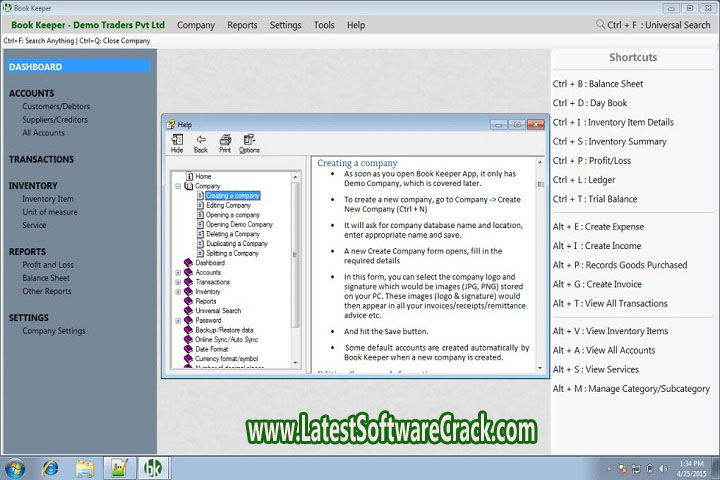The height and width of the screenshot is (480, 720).
Task: Go to Balance Sheet under Reports sidebar
Action: click(46, 278)
